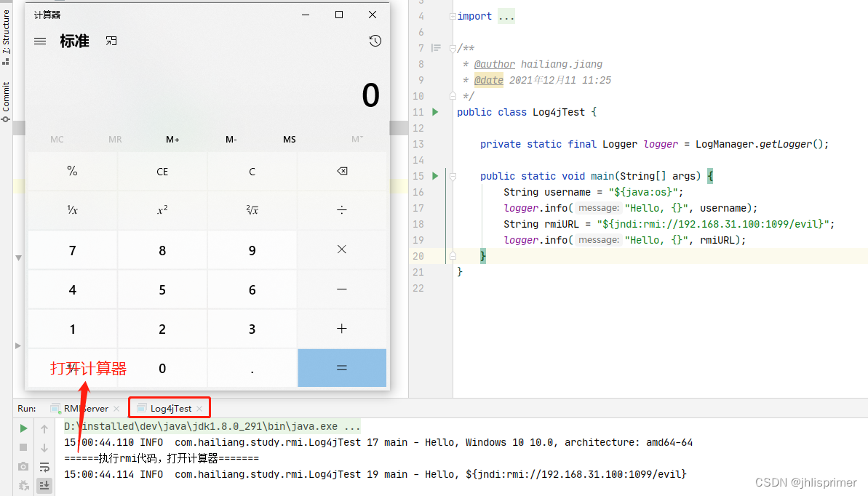Click the dump threads camera icon

(23, 467)
